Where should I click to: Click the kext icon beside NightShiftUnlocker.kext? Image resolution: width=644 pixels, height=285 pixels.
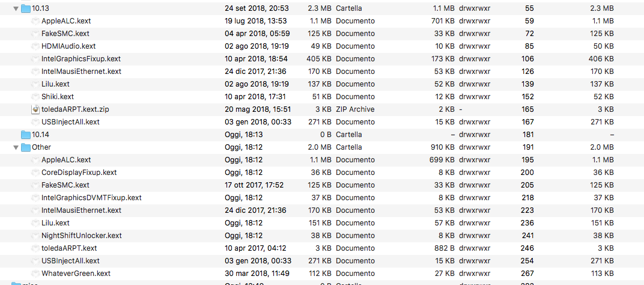35,236
